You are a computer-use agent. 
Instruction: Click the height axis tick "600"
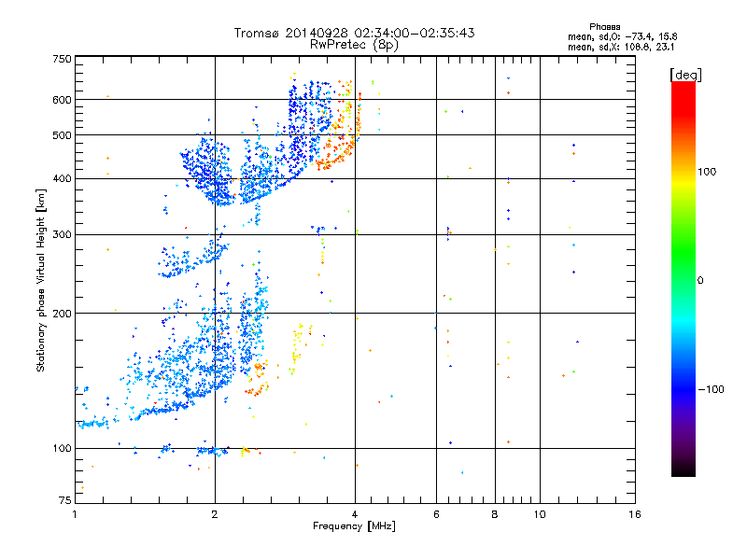tap(62, 100)
